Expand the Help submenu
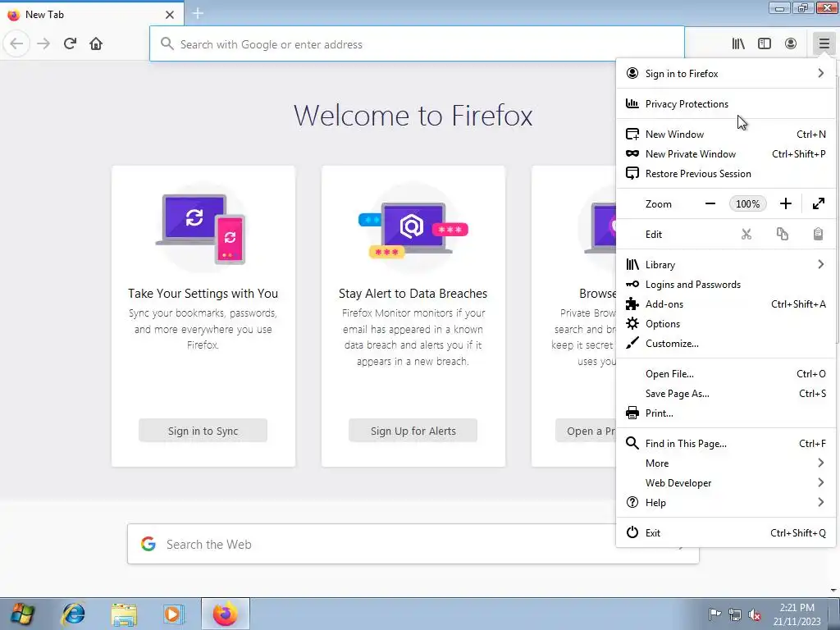The width and height of the screenshot is (840, 630). coord(726,503)
